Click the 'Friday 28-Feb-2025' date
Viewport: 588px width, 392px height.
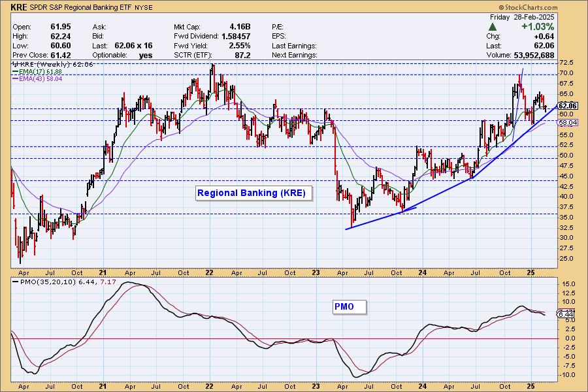click(x=522, y=17)
